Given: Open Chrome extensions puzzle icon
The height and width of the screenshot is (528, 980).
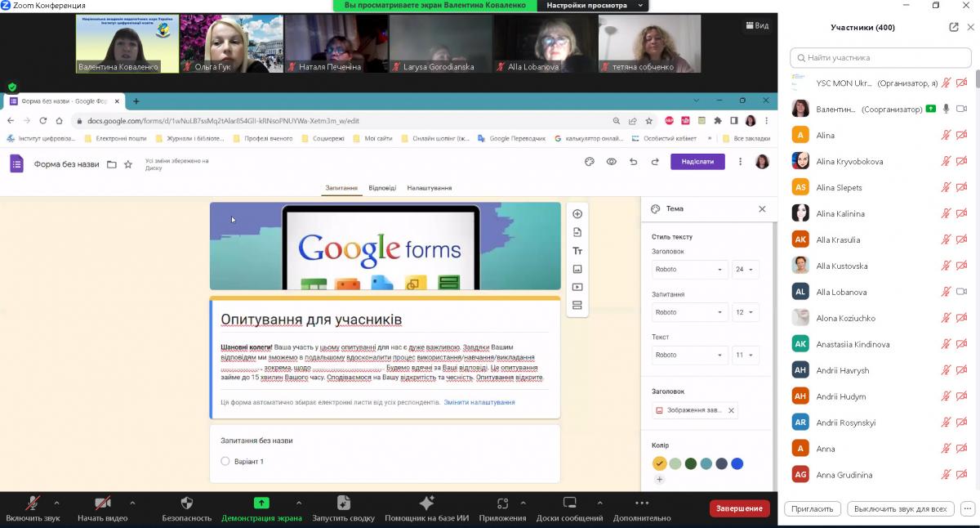Looking at the screenshot, I should pyautogui.click(x=718, y=121).
